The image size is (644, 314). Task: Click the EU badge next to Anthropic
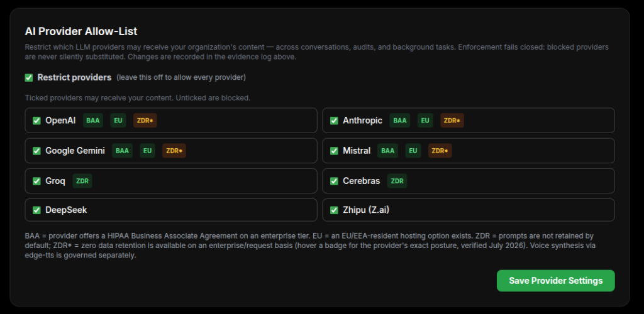coord(425,121)
